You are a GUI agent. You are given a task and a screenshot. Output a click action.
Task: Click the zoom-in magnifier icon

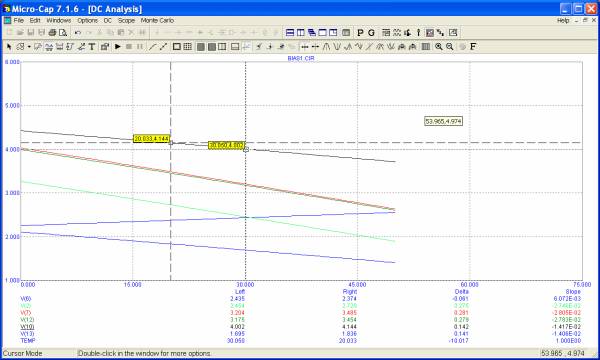tap(439, 47)
